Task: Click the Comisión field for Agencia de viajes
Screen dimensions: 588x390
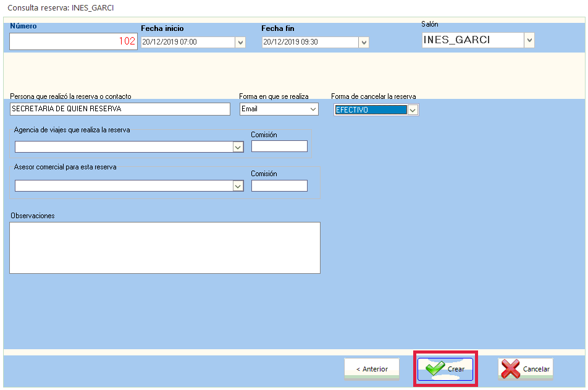Action: 279,146
